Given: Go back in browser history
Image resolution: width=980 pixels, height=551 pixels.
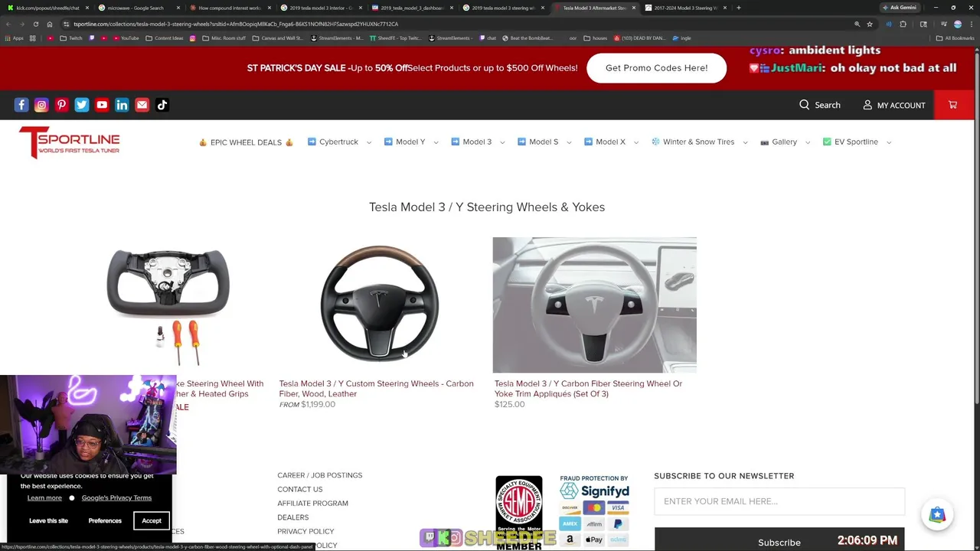Looking at the screenshot, I should click(7, 24).
